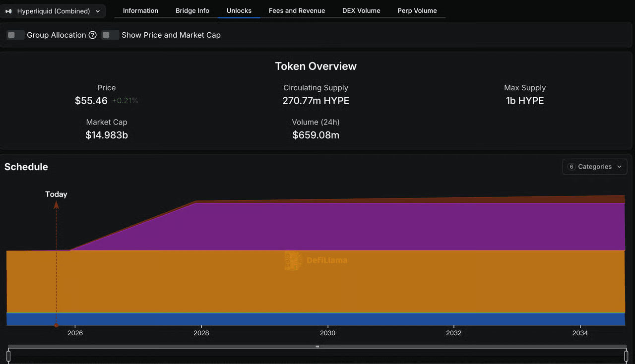Click the center grip on the range bar

click(x=317, y=347)
